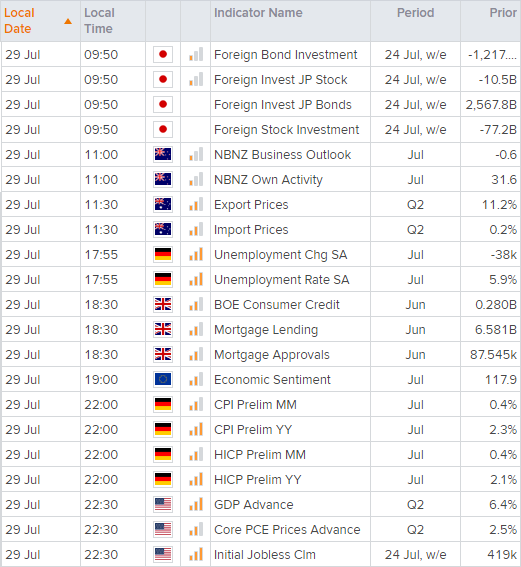The height and width of the screenshot is (567, 521).
Task: Click the UK flag beside BOE Consumer Credit
Action: pos(163,304)
